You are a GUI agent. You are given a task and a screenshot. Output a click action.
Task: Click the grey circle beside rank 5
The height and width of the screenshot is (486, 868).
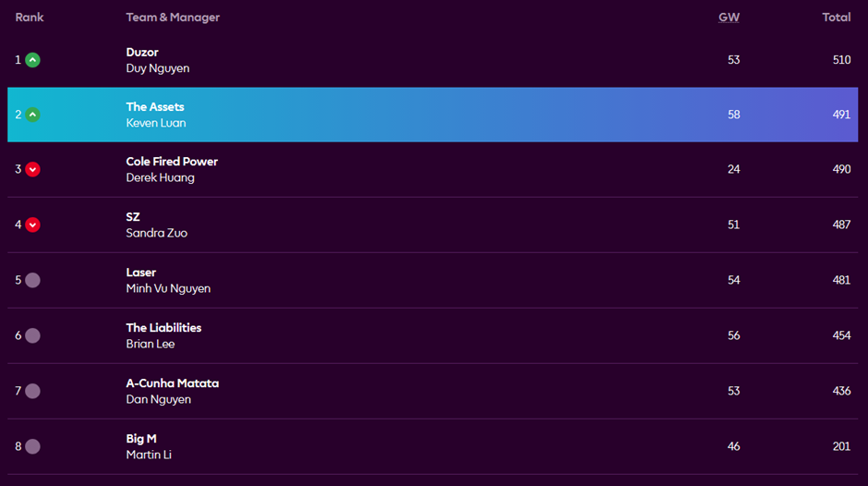coord(32,280)
